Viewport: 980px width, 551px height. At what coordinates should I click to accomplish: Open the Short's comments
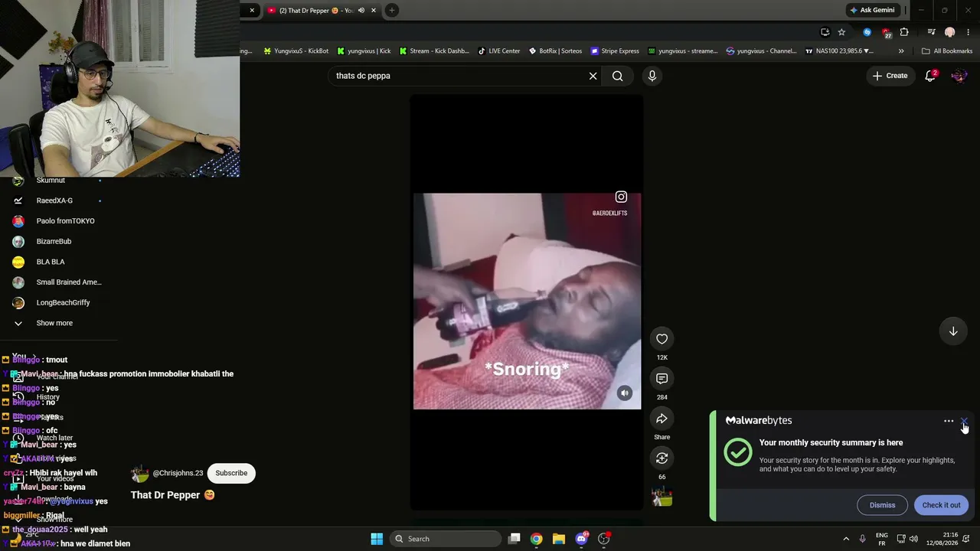pos(662,379)
